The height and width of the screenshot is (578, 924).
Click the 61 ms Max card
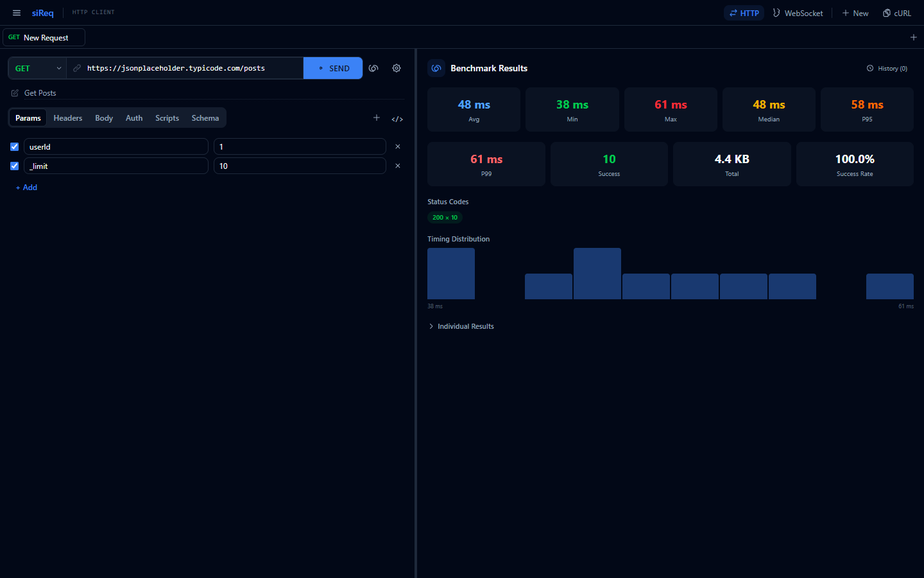click(671, 110)
